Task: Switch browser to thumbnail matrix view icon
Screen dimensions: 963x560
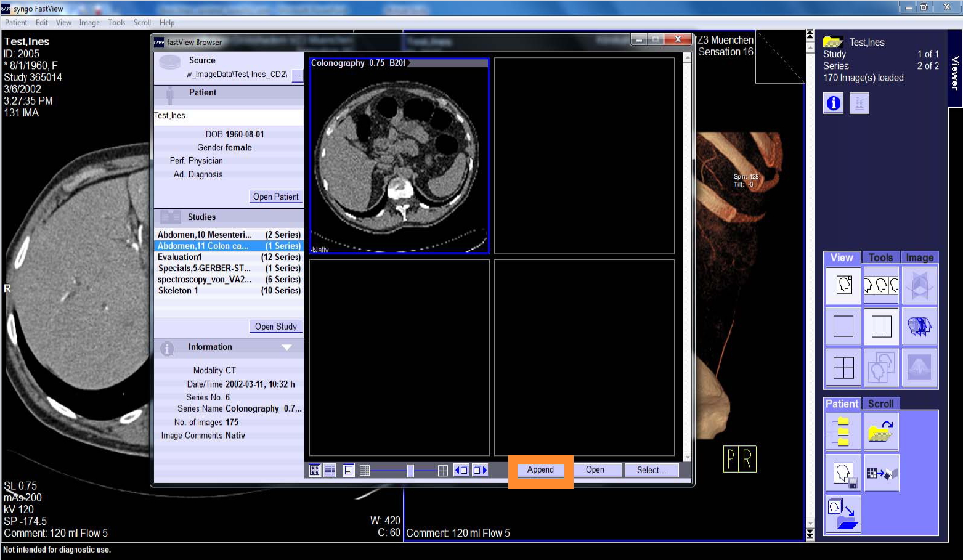Action: click(x=314, y=470)
